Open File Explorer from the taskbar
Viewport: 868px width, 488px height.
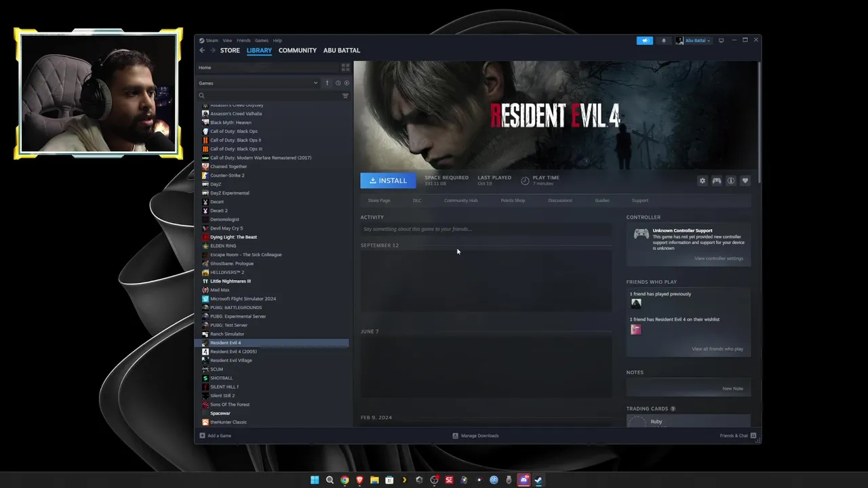click(x=374, y=480)
